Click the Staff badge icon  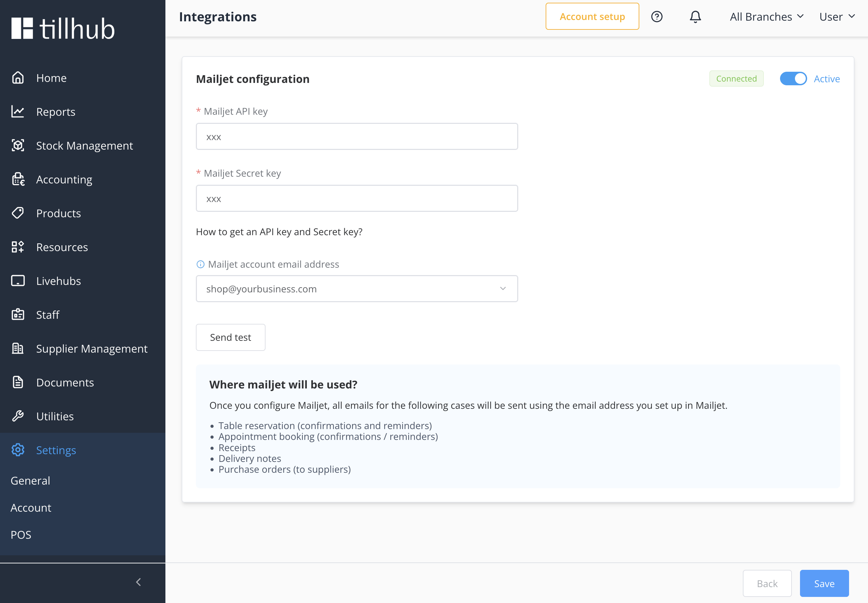tap(18, 314)
